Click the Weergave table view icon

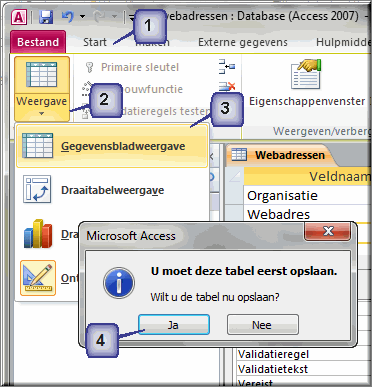42,75
